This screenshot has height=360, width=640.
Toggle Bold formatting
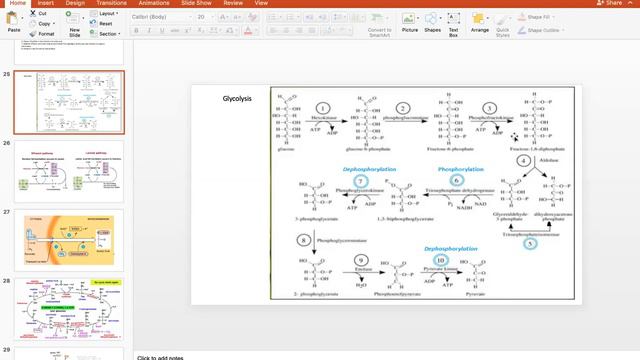pyautogui.click(x=136, y=31)
